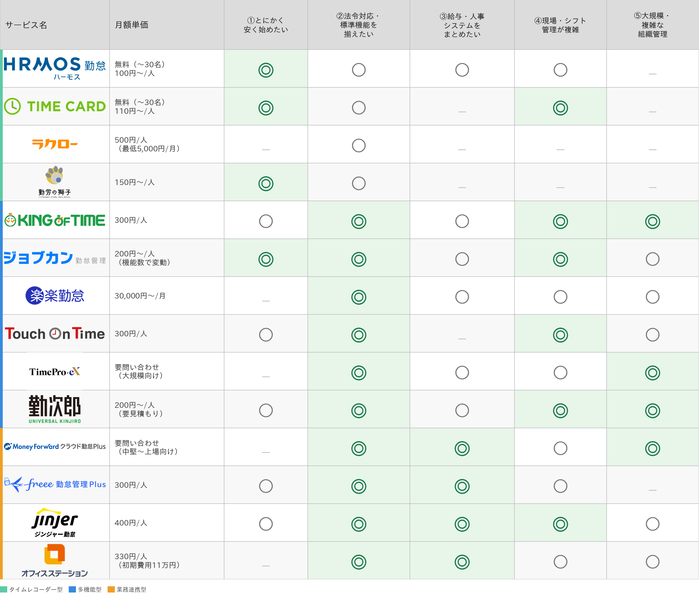
Task: Click price 150円〜/人
Action: point(135,182)
